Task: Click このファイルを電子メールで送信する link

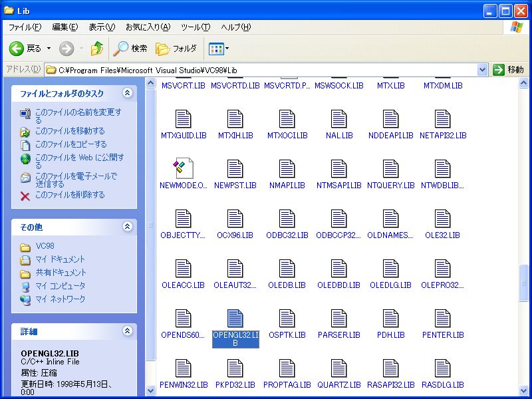Action: (x=76, y=180)
